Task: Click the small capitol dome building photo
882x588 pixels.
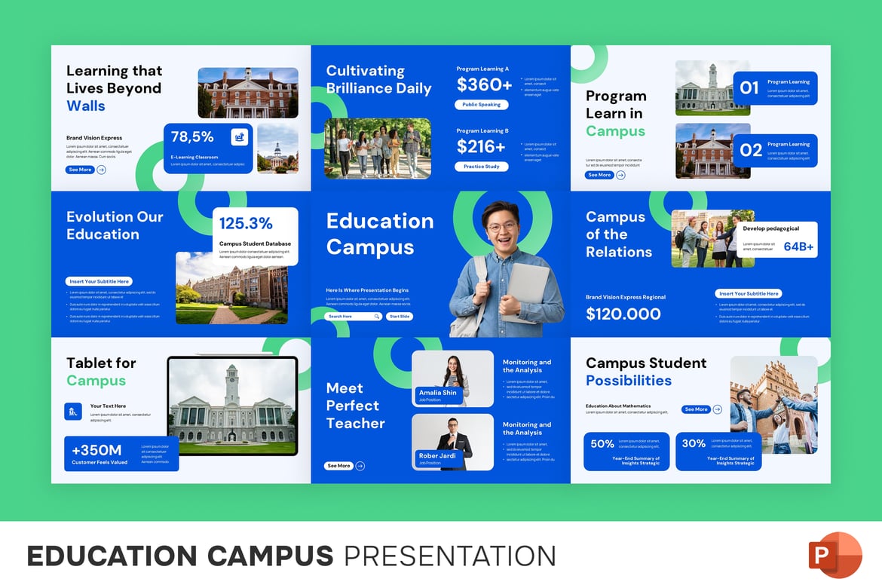Action: (x=278, y=149)
